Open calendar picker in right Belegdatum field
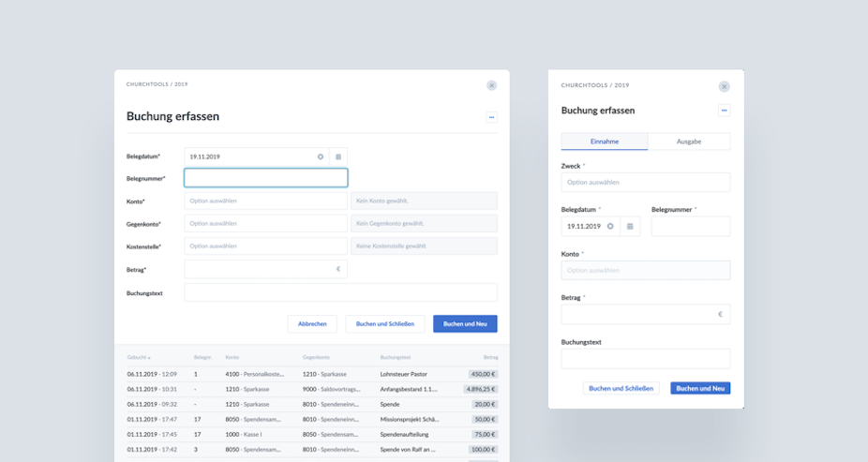Image resolution: width=868 pixels, height=462 pixels. coord(630,226)
